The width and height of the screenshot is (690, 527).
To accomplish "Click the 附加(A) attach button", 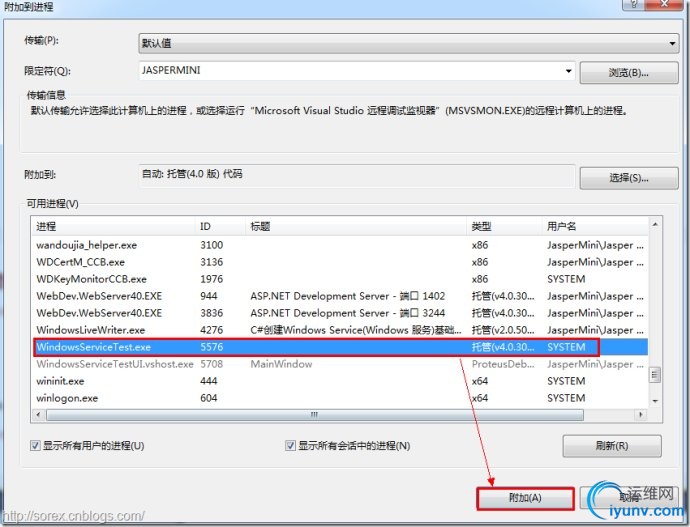I will [x=525, y=498].
